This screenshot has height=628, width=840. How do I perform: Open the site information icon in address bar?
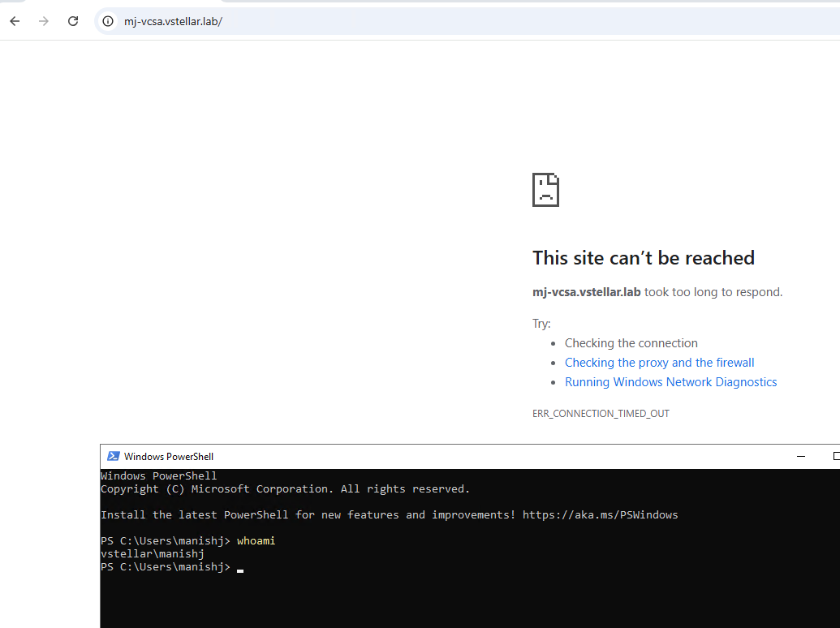click(108, 22)
